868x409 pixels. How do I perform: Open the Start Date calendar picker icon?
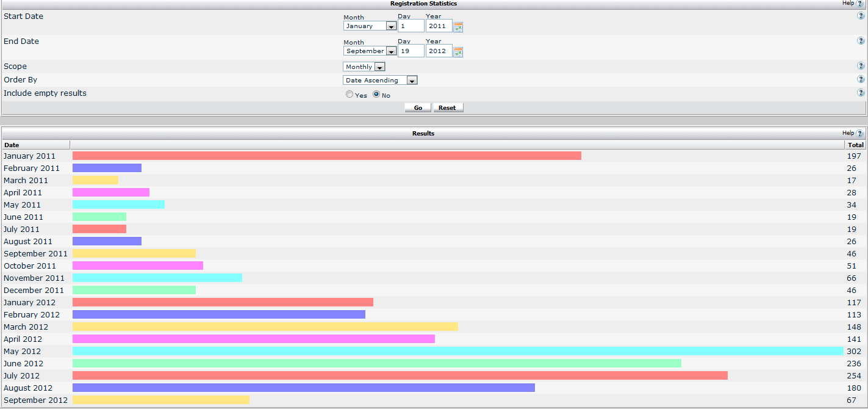click(x=459, y=27)
